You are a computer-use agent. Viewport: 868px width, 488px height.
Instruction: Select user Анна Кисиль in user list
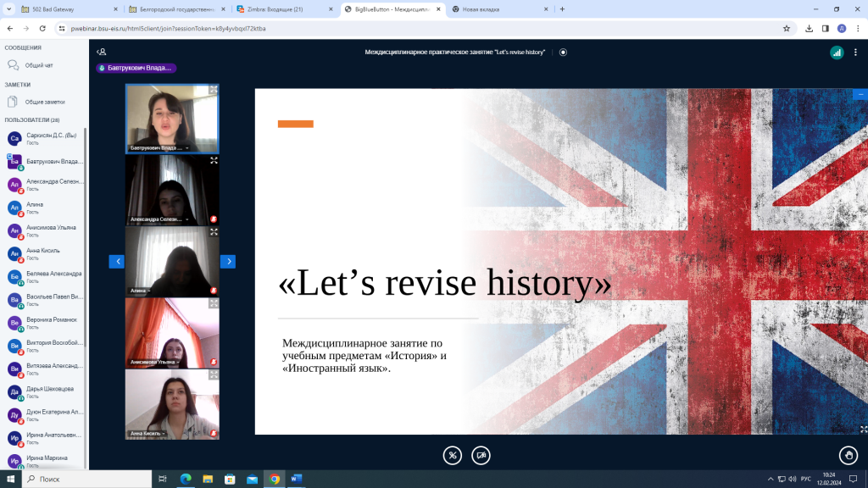tap(43, 254)
